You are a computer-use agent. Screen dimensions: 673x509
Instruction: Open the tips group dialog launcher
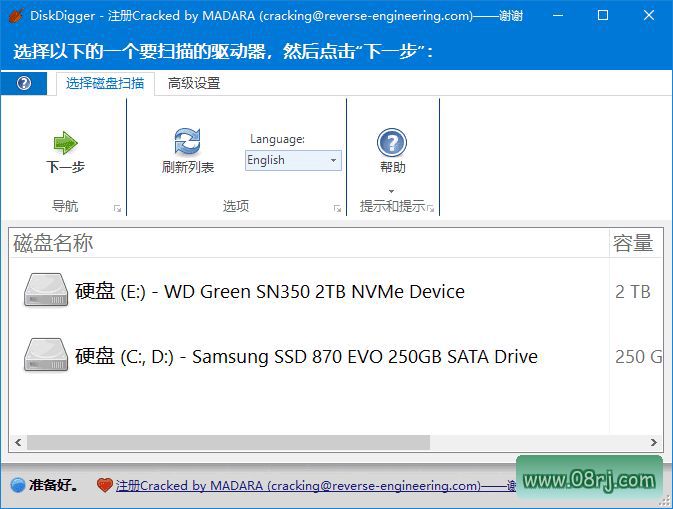coord(430,209)
